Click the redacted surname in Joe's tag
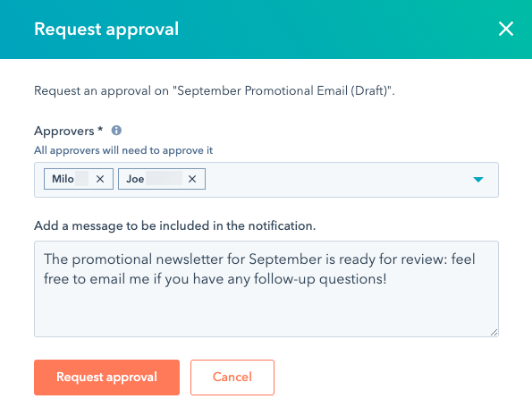This screenshot has width=532, height=416. (165, 179)
